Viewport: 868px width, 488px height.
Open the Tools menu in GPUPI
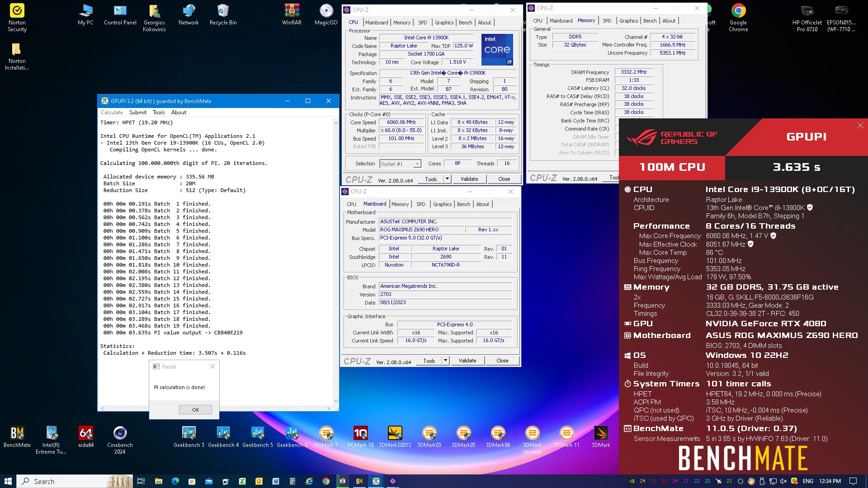159,113
